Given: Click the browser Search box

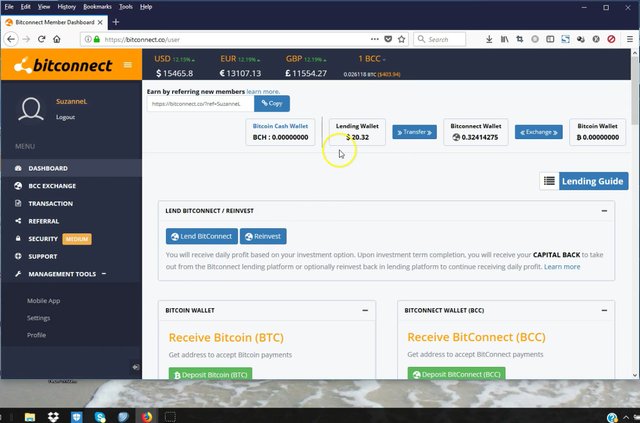Looking at the screenshot, I should (439, 39).
